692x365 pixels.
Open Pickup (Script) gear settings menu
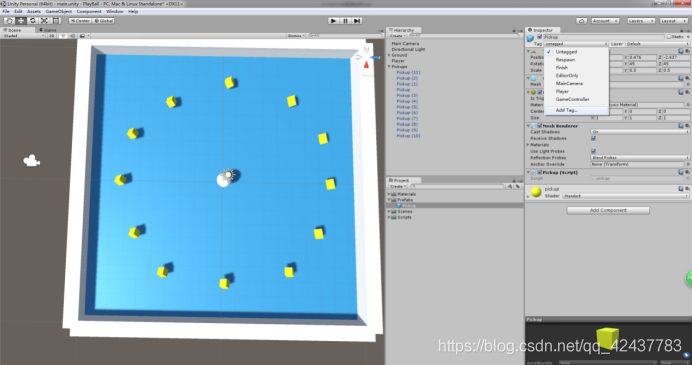[688, 172]
